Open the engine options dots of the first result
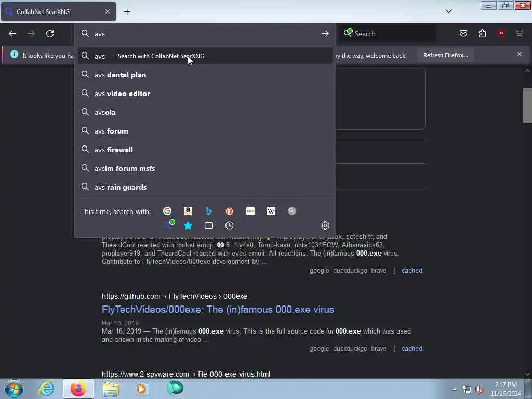Image resolution: width=532 pixels, height=399 pixels. point(394,270)
